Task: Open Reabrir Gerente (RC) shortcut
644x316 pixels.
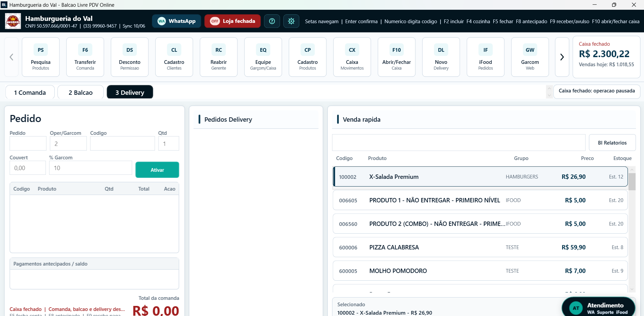Action: tap(219, 57)
